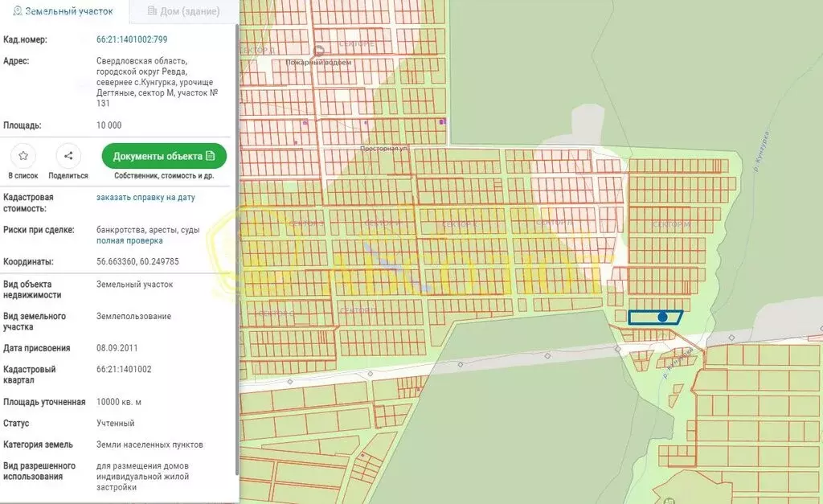Click the star icon to add to list
Viewport: 823px width, 504px height.
point(23,156)
